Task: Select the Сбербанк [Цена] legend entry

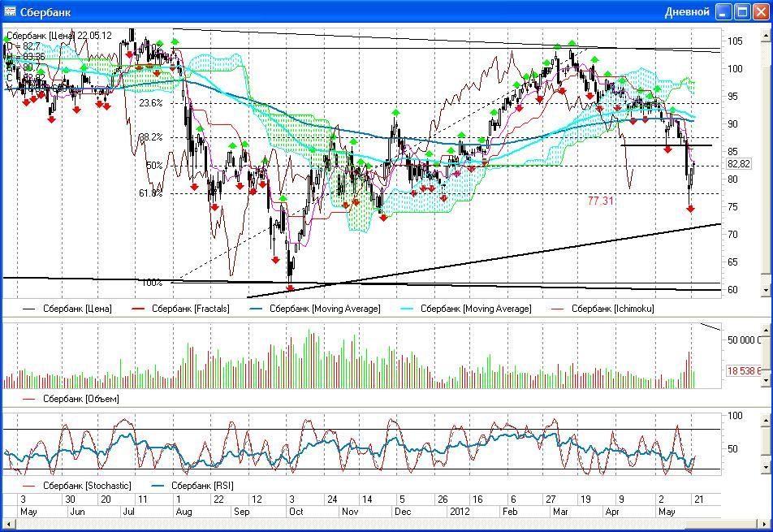Action: [x=67, y=309]
